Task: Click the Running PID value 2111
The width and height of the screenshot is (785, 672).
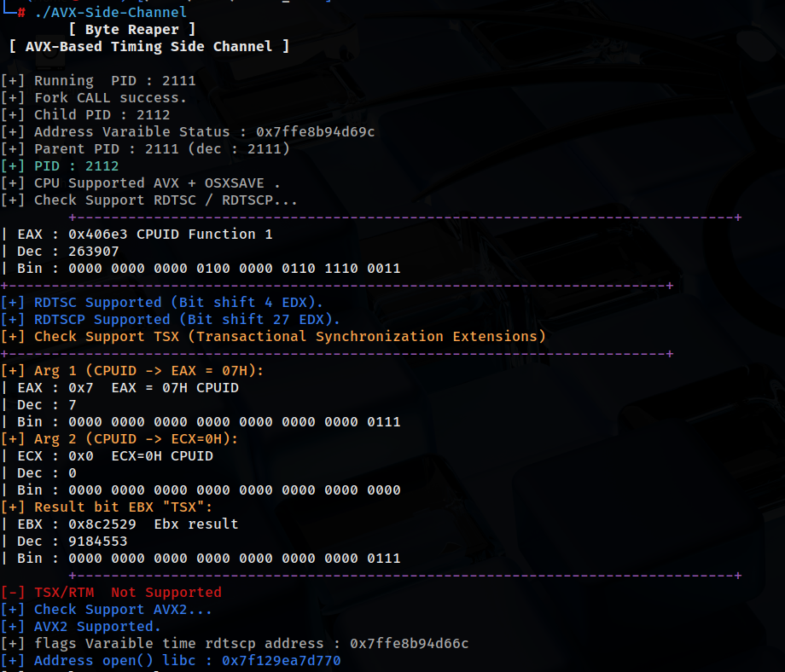Action: pos(180,80)
